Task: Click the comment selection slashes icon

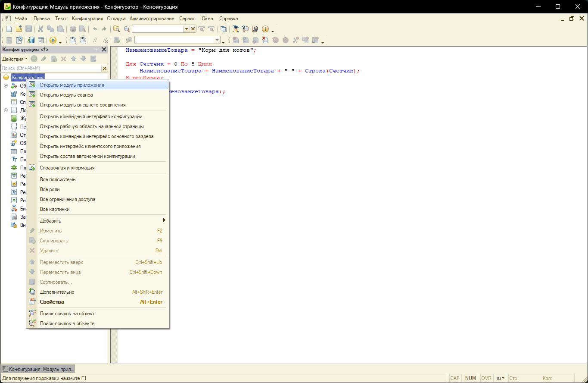Action: pyautogui.click(x=95, y=40)
